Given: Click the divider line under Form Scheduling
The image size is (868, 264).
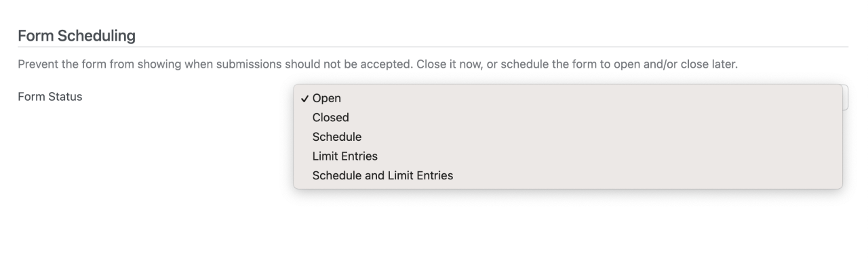Looking at the screenshot, I should [433, 47].
